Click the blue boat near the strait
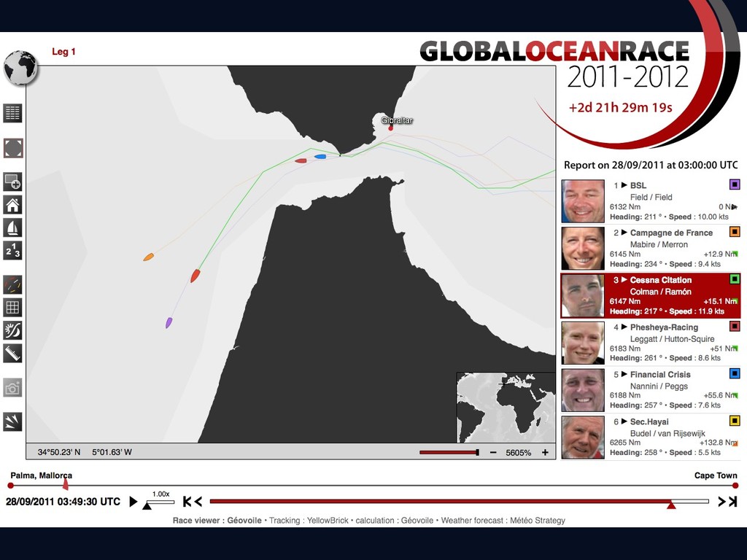747x560 pixels. point(320,157)
